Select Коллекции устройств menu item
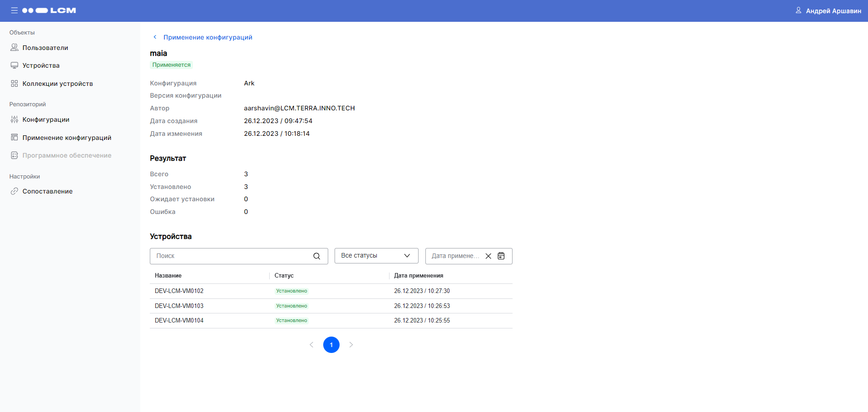The width and height of the screenshot is (868, 412). pyautogui.click(x=58, y=84)
